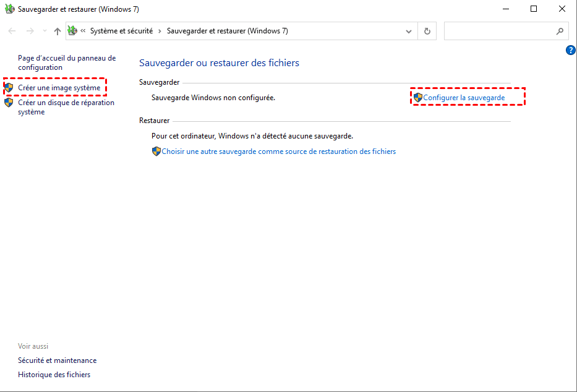This screenshot has height=392, width=577.
Task: Maximize the Sauvegarder et restaurer window
Action: pyautogui.click(x=534, y=9)
